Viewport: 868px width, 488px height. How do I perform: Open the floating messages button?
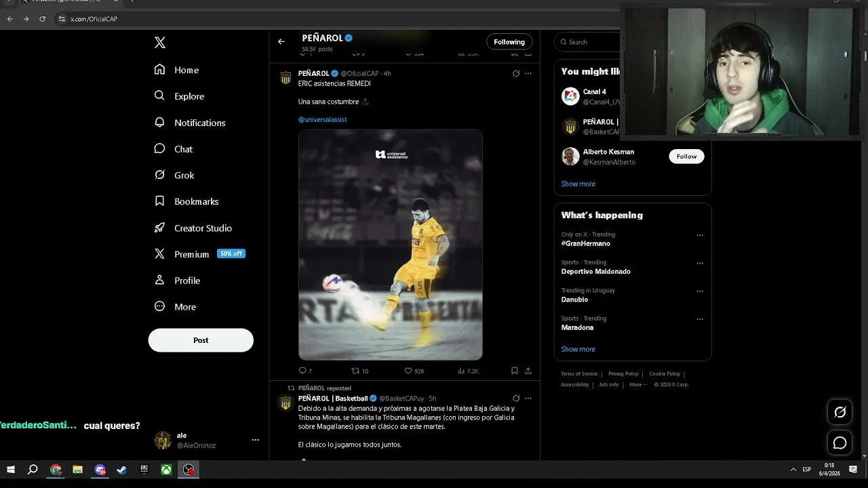[x=840, y=443]
